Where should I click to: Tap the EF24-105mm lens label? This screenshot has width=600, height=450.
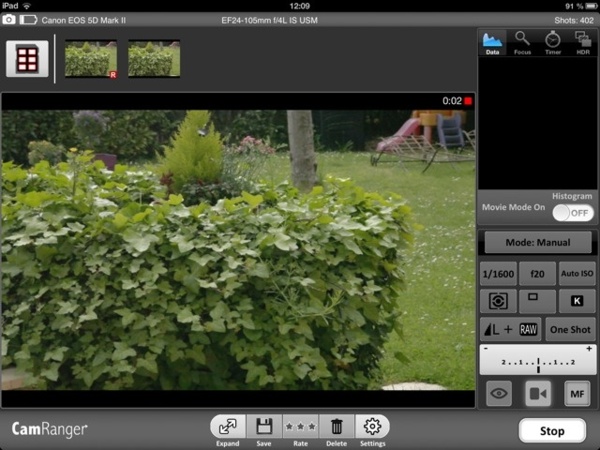pos(269,20)
